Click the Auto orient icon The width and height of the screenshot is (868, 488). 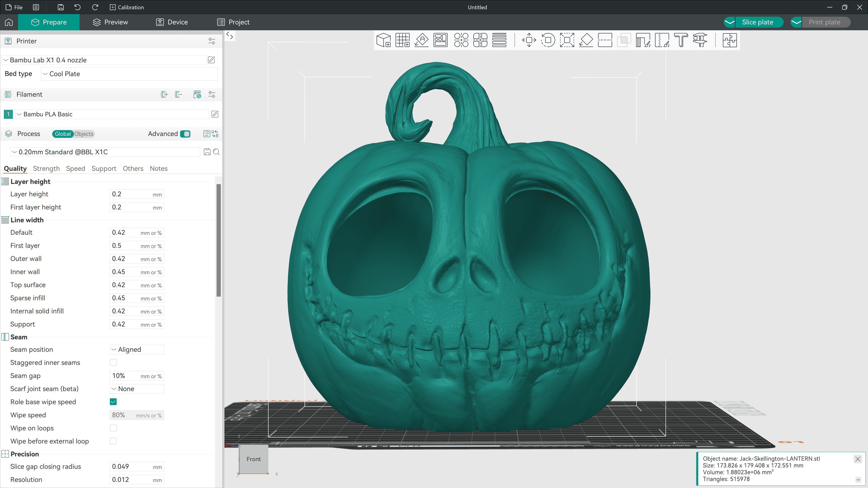421,40
